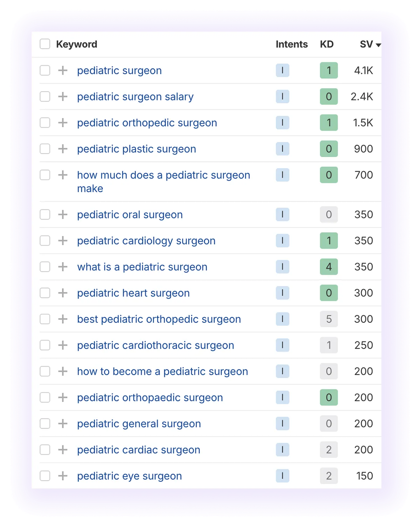
Task: Check the checkbox for pediatric surgeon
Action: click(45, 70)
